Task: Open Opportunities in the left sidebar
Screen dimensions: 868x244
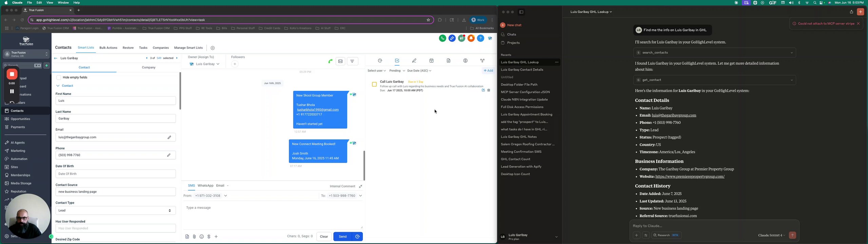Action: [x=20, y=119]
